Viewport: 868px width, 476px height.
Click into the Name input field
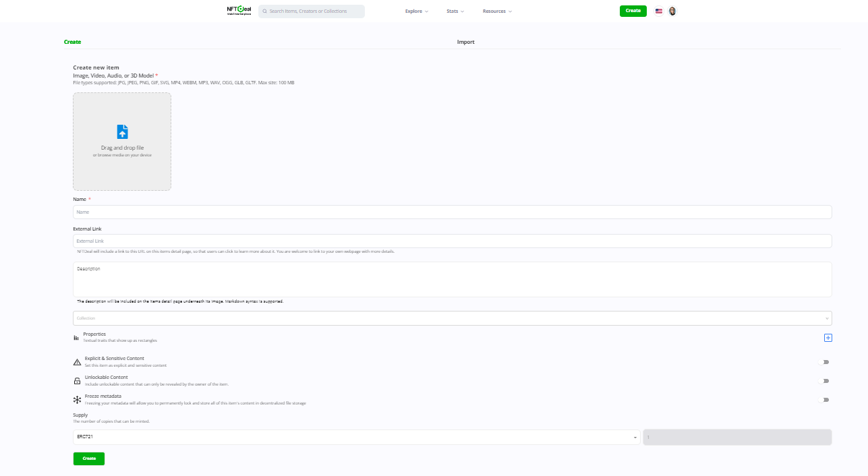(452, 212)
